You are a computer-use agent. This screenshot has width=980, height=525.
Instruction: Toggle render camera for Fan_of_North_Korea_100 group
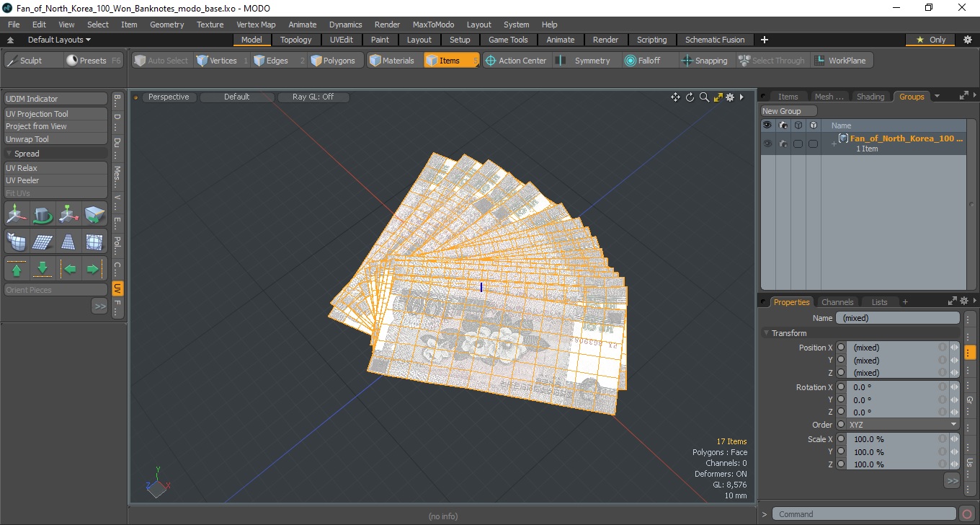click(783, 144)
